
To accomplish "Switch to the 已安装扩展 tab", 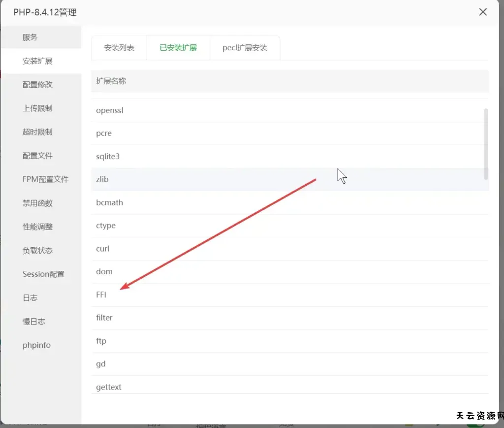I will (178, 48).
